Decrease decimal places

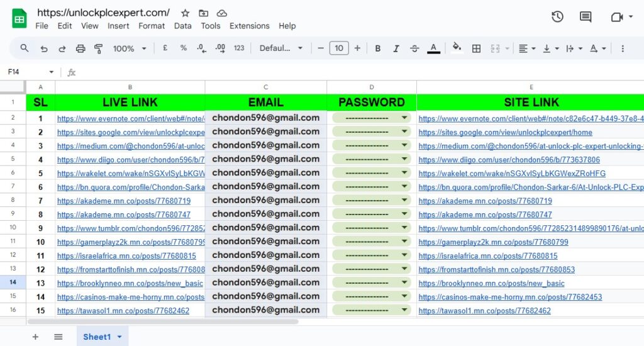201,48
